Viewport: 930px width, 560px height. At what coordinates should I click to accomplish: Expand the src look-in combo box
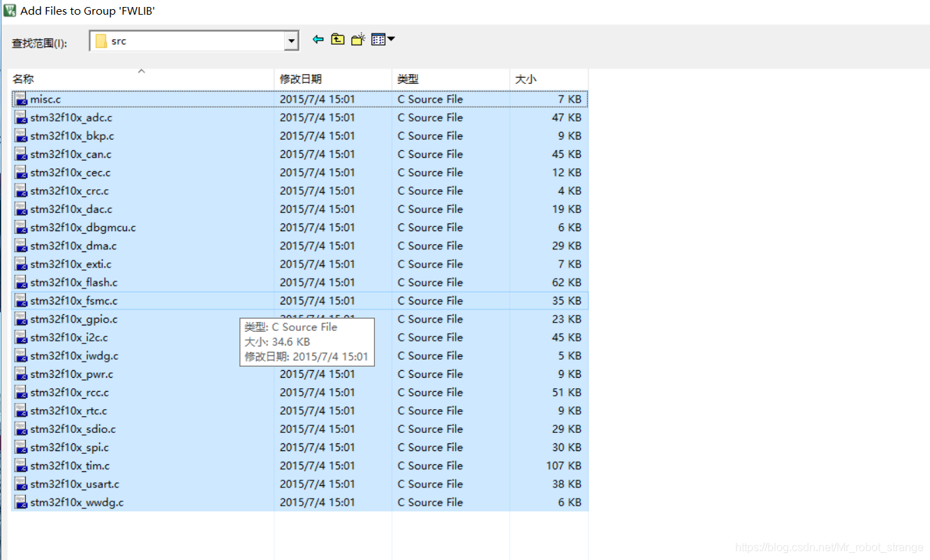[x=291, y=41]
